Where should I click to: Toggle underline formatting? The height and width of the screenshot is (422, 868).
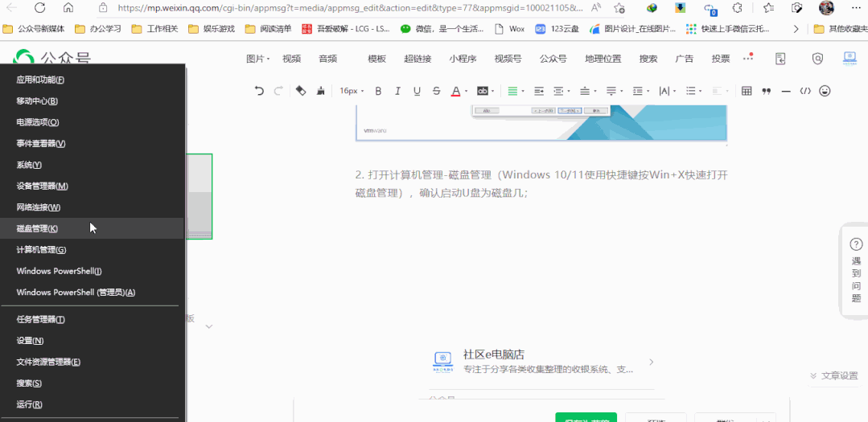coord(417,92)
